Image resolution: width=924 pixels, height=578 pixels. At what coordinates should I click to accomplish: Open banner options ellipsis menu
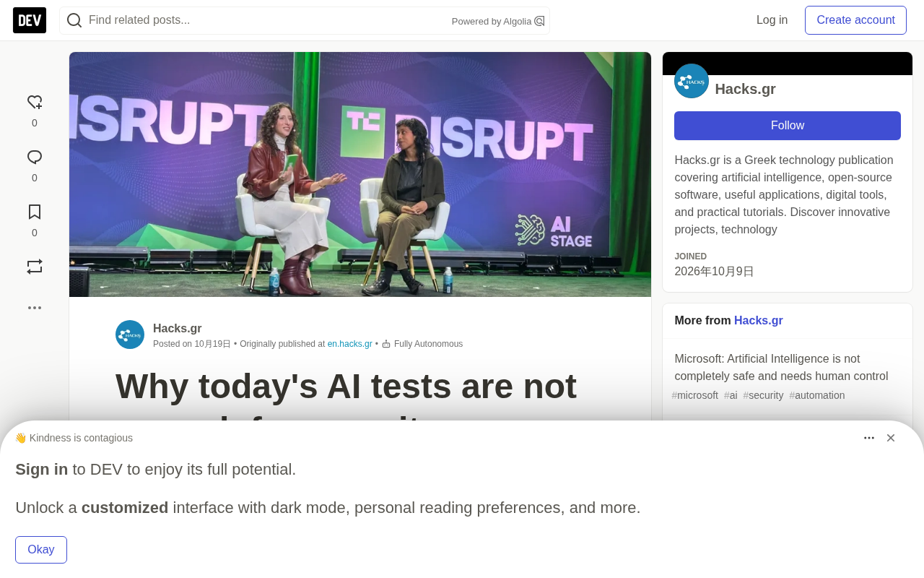point(869,438)
